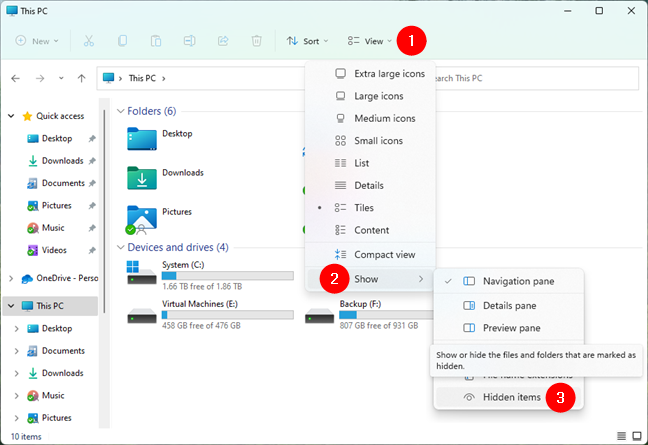Collapse the Quick access tree node

point(12,116)
